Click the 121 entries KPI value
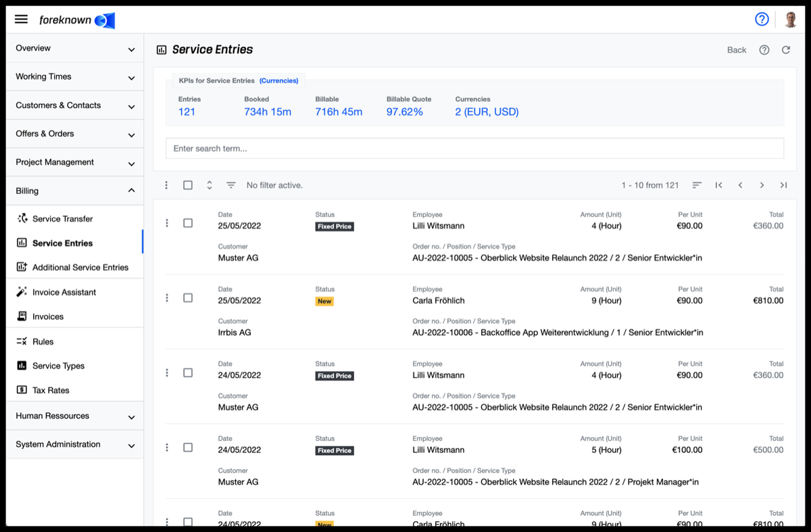The width and height of the screenshot is (811, 532). 187,112
